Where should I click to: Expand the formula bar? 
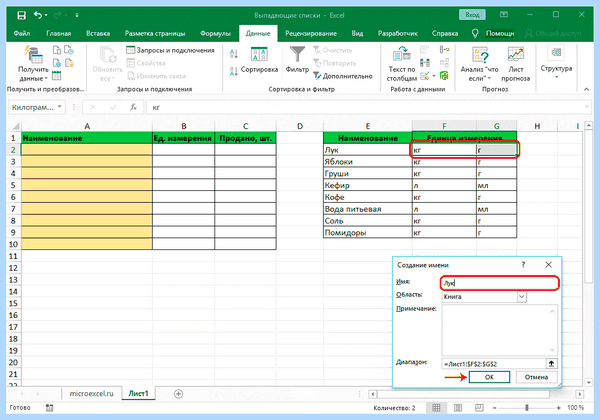587,107
